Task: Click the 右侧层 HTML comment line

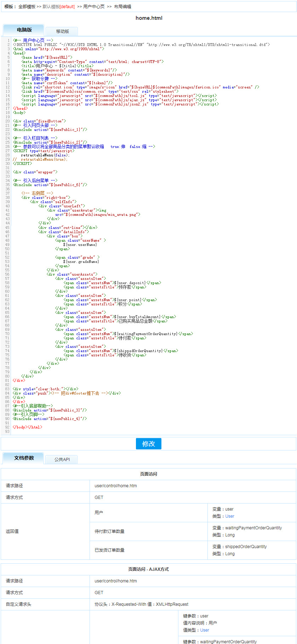Action: pyautogui.click(x=37, y=193)
